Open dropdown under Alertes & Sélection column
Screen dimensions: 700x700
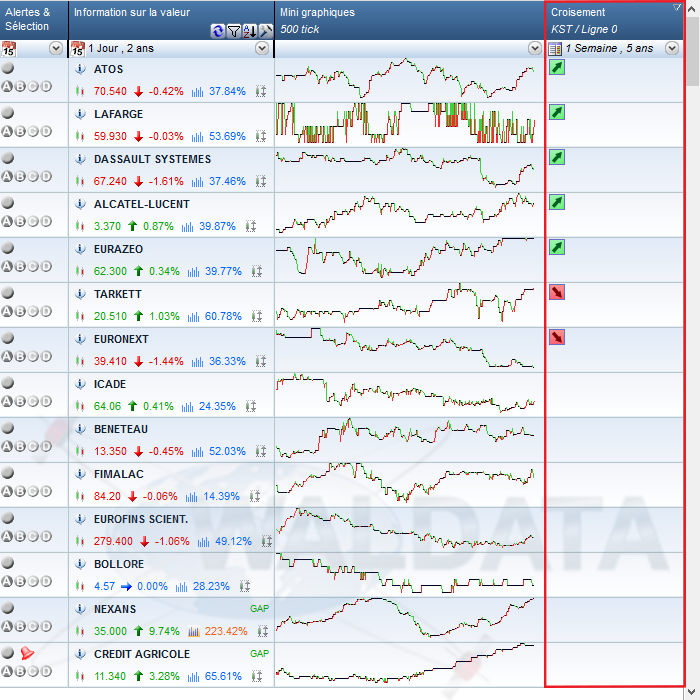point(56,48)
